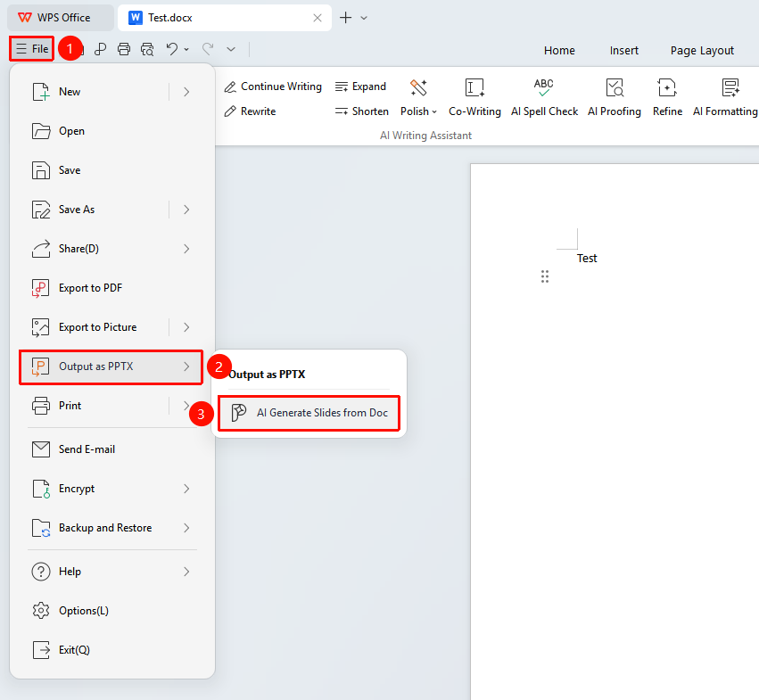Choose Export to PDF menu entry

[111, 288]
